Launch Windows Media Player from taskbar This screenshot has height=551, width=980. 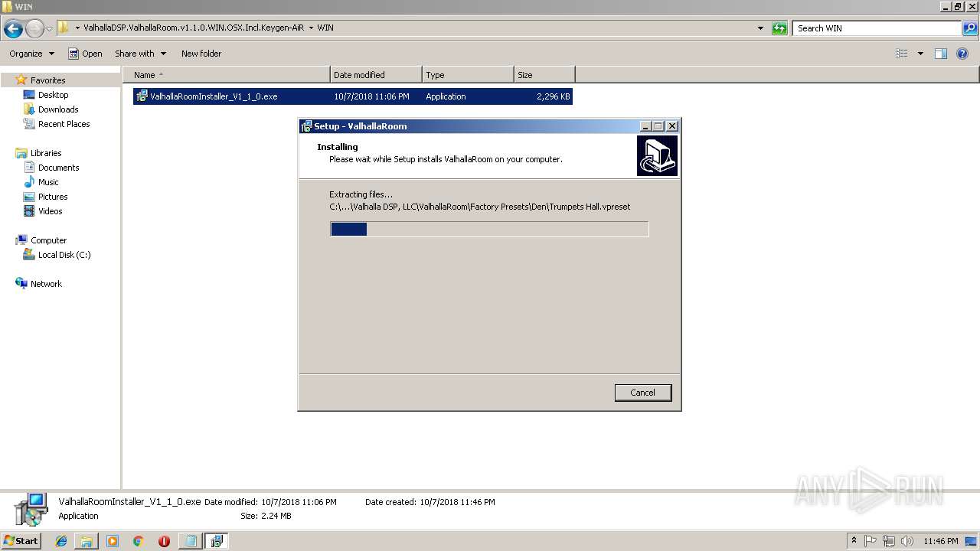pyautogui.click(x=113, y=541)
